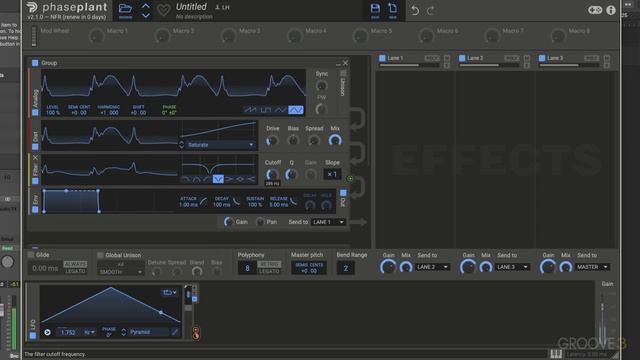Click the LFO retrigger play icon
Image resolution: width=640 pixels, height=360 pixels.
[47, 332]
